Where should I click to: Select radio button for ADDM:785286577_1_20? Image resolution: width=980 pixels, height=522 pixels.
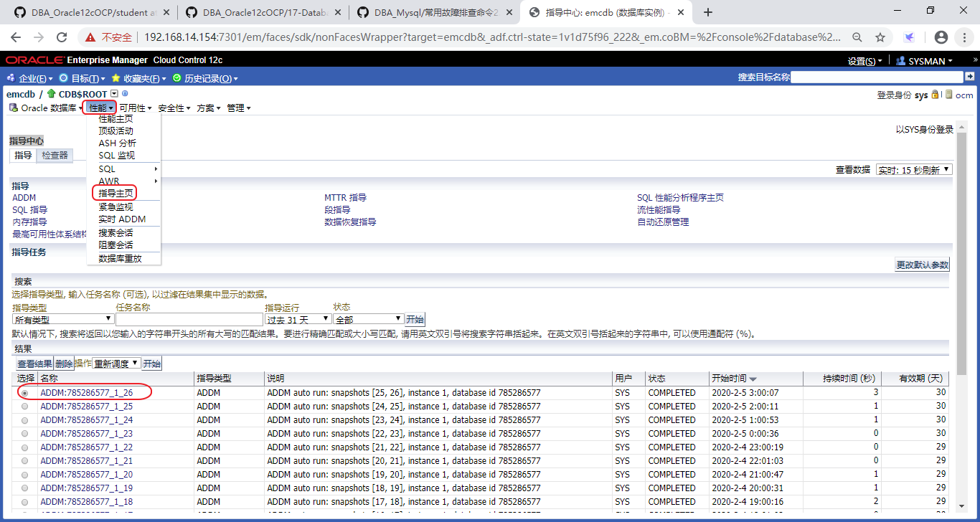(25, 475)
